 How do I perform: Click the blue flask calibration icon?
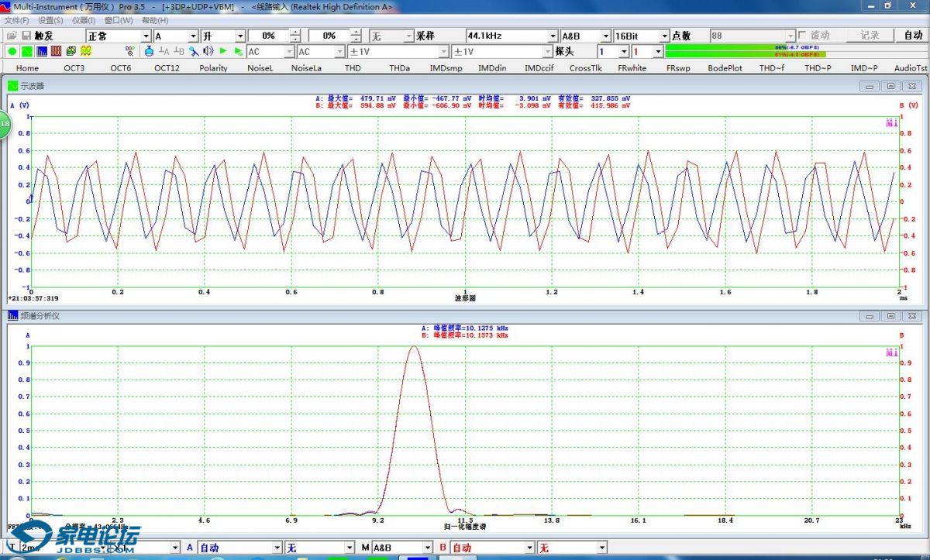coord(149,51)
